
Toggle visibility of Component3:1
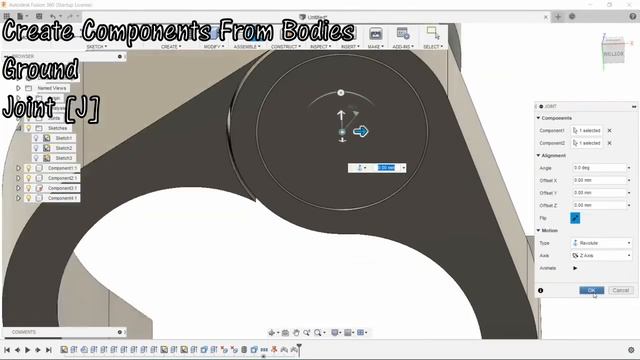tap(29, 188)
